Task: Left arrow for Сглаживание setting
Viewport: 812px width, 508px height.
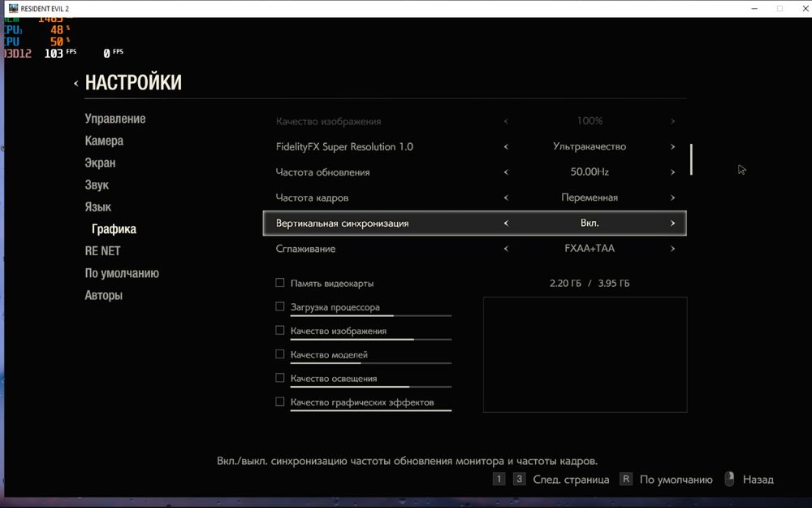Action: pos(506,249)
